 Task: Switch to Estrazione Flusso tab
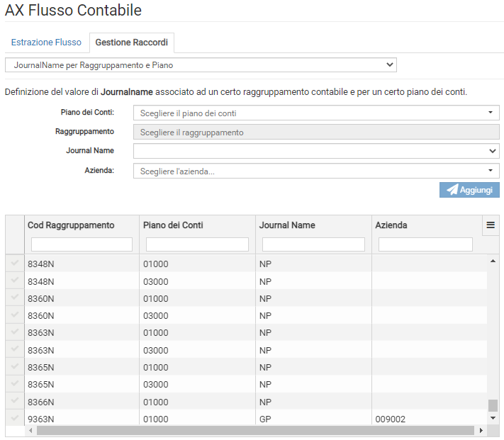coord(46,43)
